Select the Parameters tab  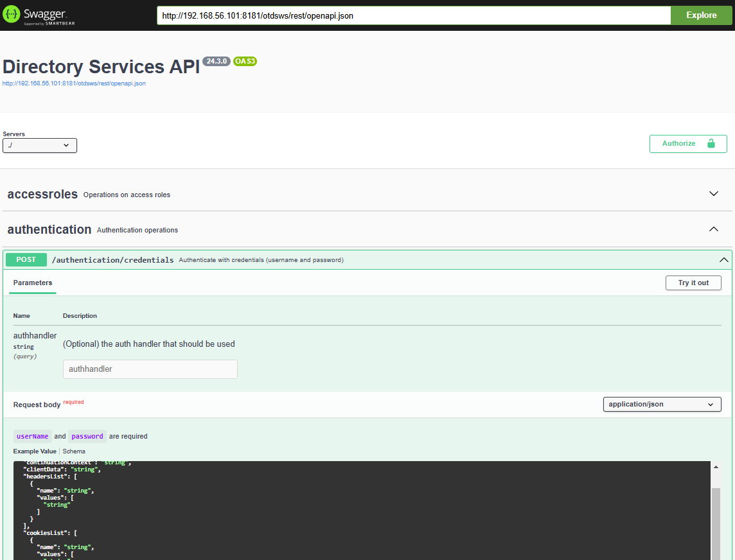33,283
